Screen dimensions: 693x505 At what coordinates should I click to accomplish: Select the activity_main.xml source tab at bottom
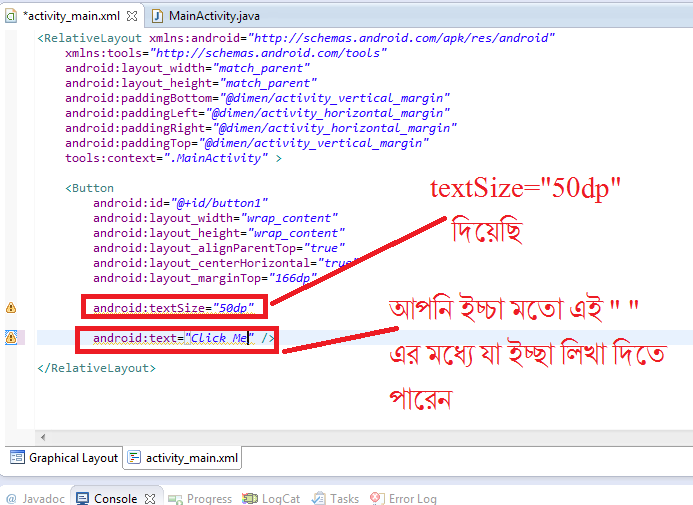coord(183,458)
